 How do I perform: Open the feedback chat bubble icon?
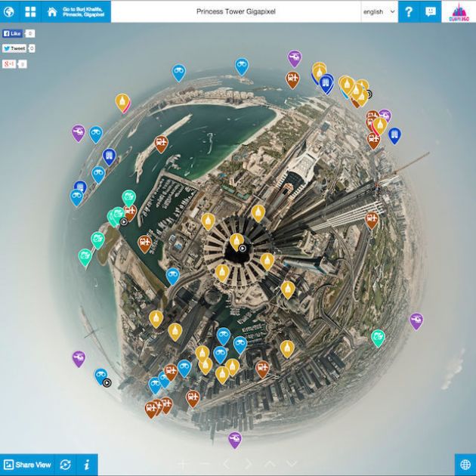[431, 11]
